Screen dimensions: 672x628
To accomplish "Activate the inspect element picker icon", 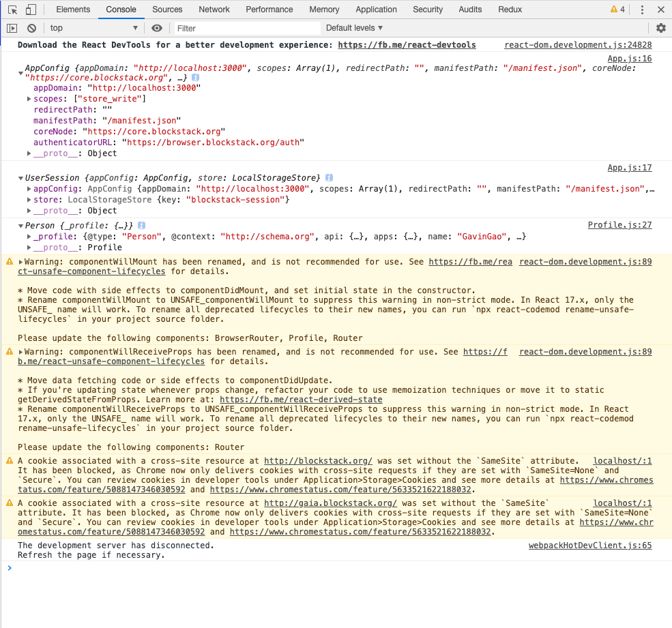I will (x=12, y=10).
